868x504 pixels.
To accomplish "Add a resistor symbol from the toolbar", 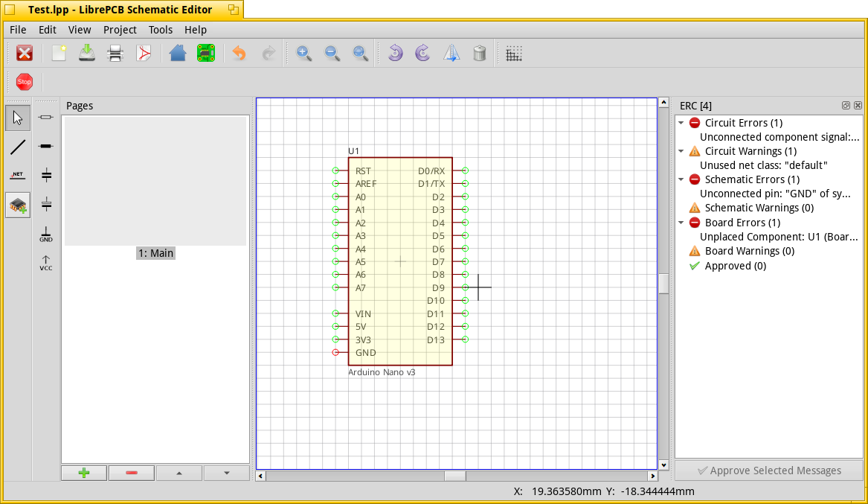I will [x=46, y=118].
